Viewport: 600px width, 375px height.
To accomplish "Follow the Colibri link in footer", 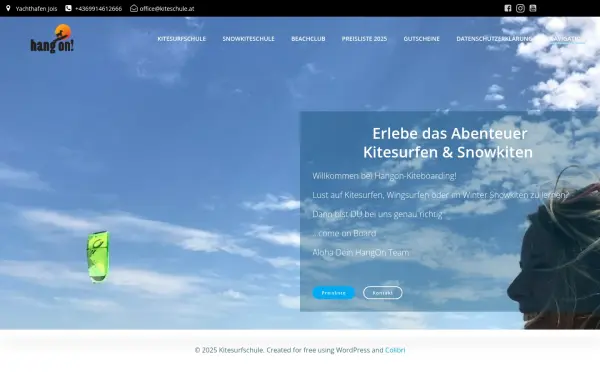I will coord(395,350).
